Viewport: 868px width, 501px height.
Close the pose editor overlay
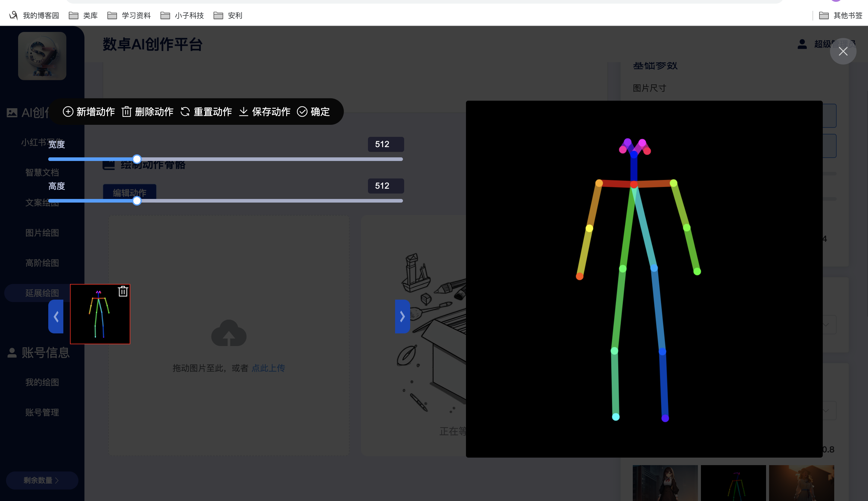(843, 51)
